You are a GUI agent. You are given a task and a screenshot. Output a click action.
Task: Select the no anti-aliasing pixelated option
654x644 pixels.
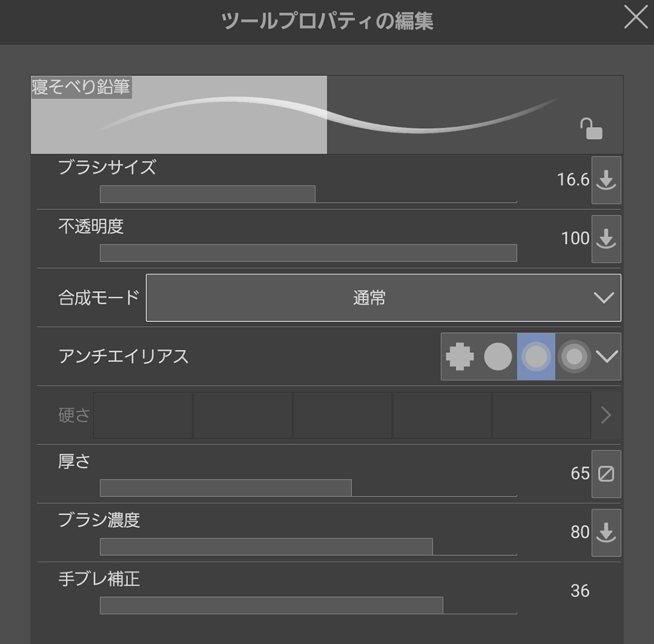pyautogui.click(x=460, y=357)
